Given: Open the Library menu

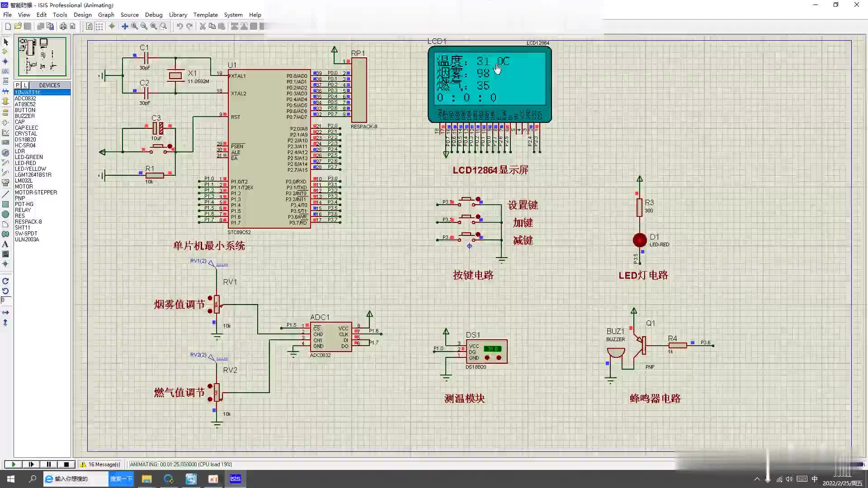Looking at the screenshot, I should tap(178, 14).
